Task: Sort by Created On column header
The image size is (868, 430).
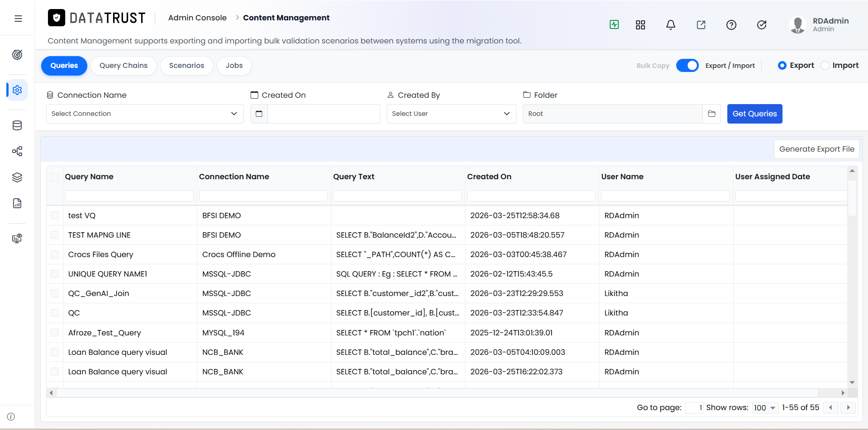Action: [x=489, y=177]
